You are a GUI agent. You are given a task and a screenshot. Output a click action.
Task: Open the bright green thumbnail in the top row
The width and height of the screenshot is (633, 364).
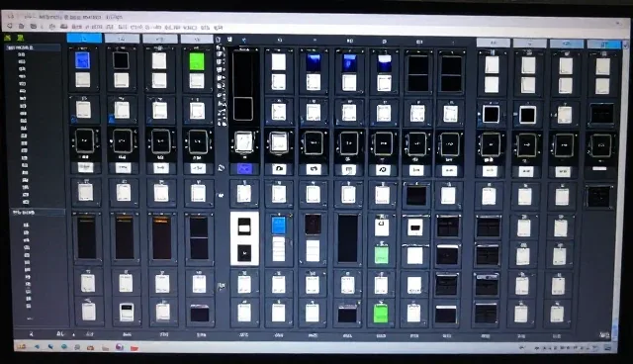click(x=197, y=61)
